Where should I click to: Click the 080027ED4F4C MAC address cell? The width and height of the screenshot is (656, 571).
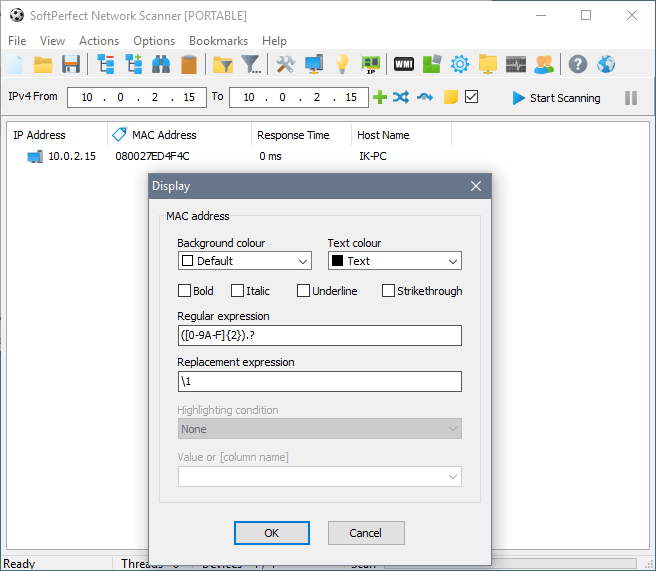152,156
